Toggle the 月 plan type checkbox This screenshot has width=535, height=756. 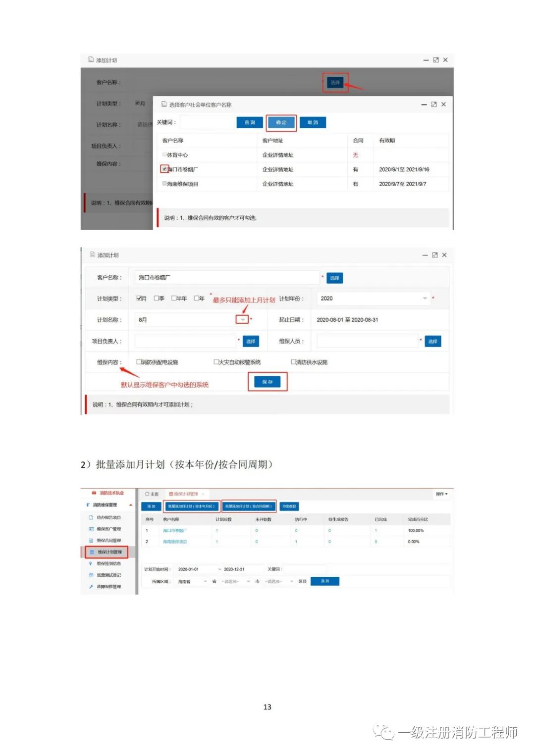pos(139,298)
